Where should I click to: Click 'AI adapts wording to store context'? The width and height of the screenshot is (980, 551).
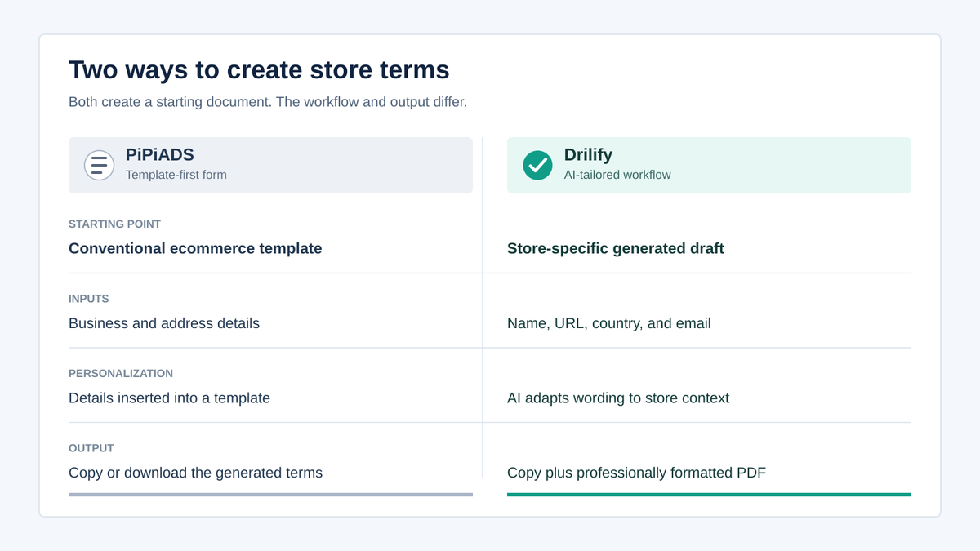tap(618, 398)
